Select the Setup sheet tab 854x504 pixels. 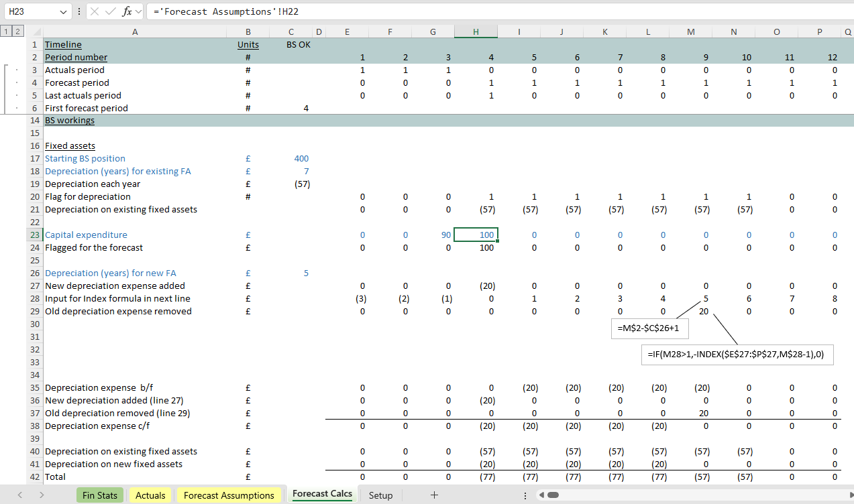click(380, 495)
